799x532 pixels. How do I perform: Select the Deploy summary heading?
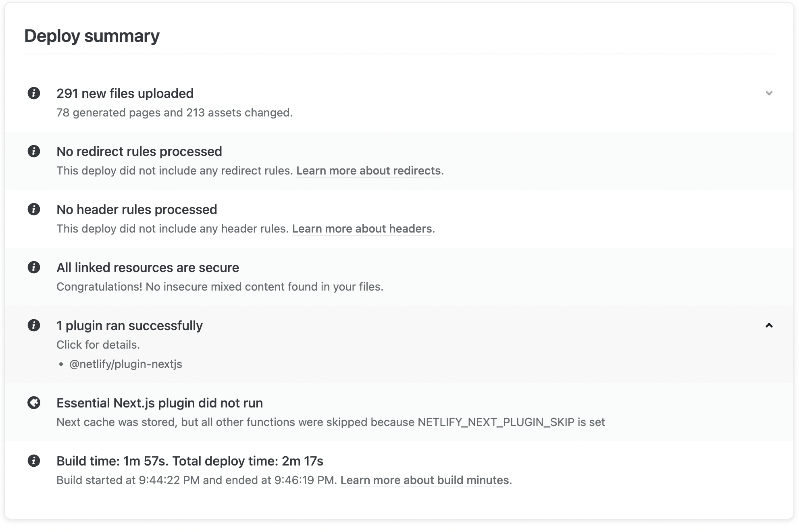tap(92, 35)
